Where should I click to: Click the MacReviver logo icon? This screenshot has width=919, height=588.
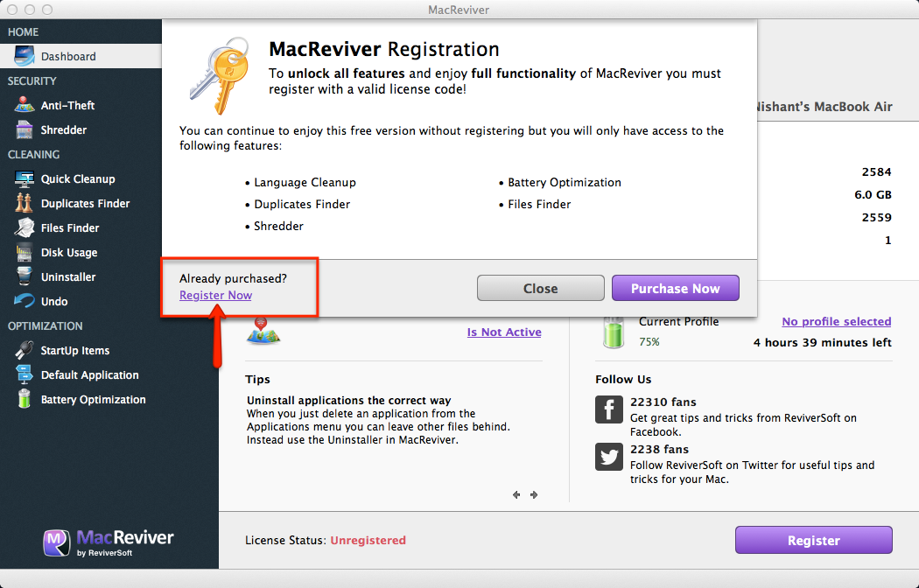click(x=56, y=542)
